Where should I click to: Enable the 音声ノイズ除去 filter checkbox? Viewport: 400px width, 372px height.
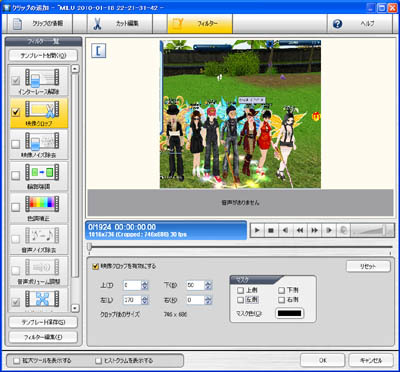coord(15,239)
